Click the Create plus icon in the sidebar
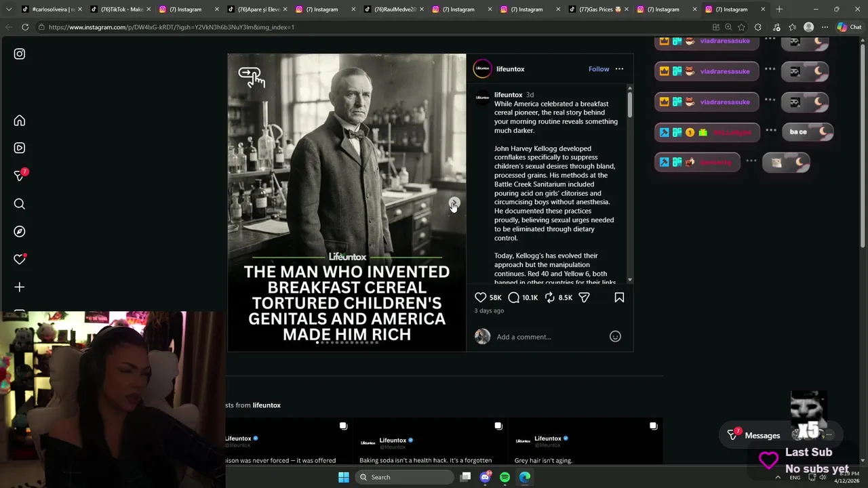Image resolution: width=868 pixels, height=488 pixels. [20, 287]
